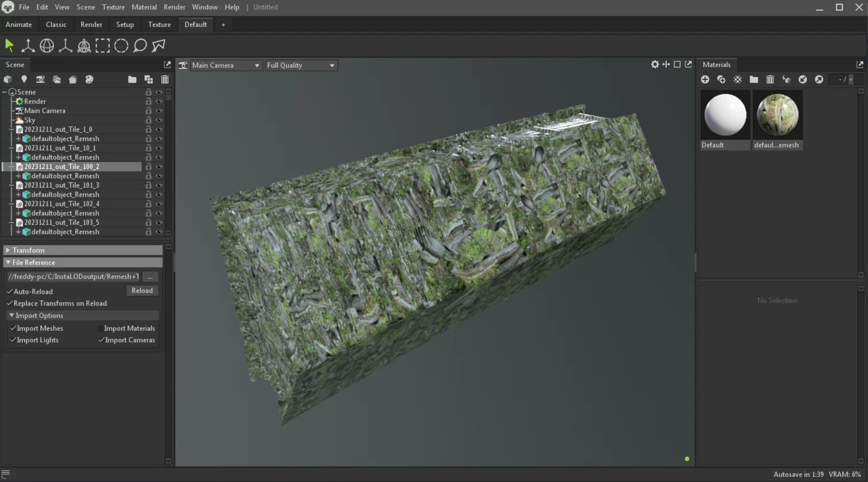Choose the rectangular marquee selection tool
The image size is (868, 482).
click(x=103, y=46)
